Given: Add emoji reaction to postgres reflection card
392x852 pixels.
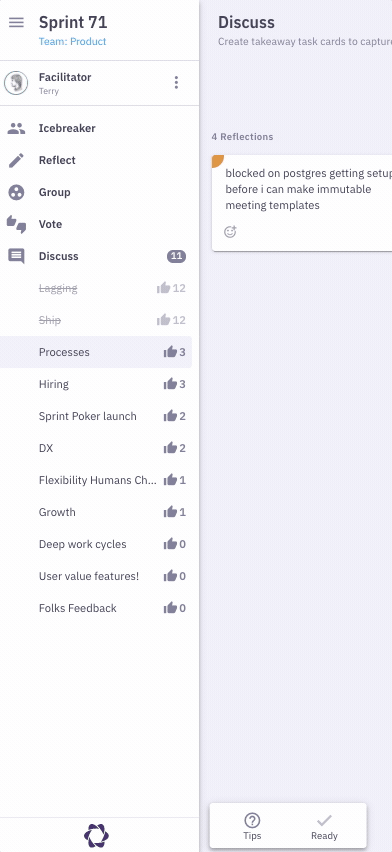Looking at the screenshot, I should click(231, 231).
